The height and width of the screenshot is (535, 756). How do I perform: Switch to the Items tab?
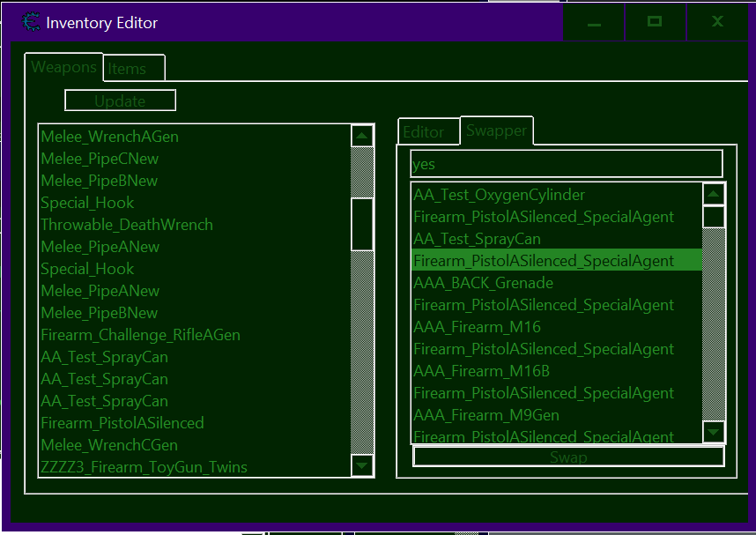133,69
